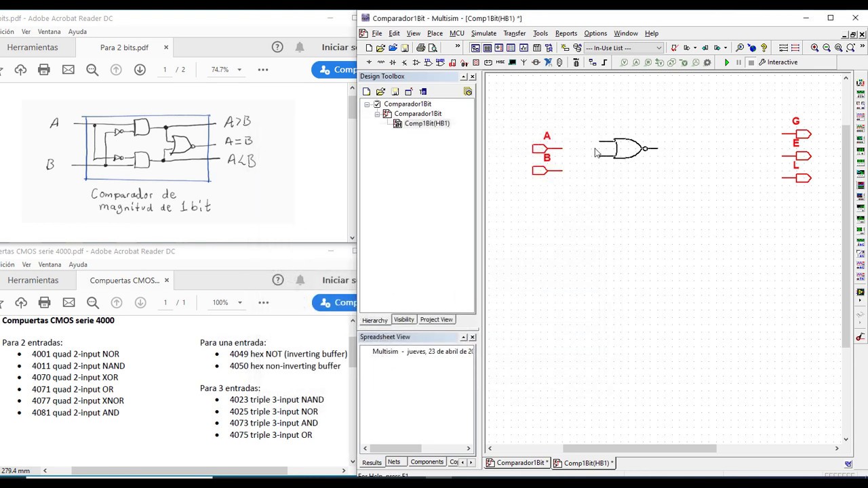868x488 pixels.
Task: Switch to the Visibility tab in Design Toolbox
Action: point(403,320)
